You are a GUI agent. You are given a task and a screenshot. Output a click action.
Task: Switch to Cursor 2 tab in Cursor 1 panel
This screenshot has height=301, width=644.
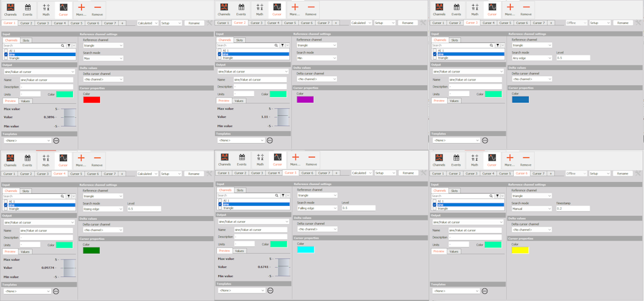coord(26,23)
